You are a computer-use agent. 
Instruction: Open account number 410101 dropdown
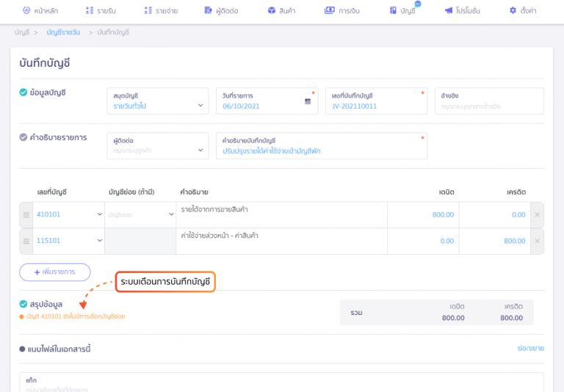click(x=69, y=214)
